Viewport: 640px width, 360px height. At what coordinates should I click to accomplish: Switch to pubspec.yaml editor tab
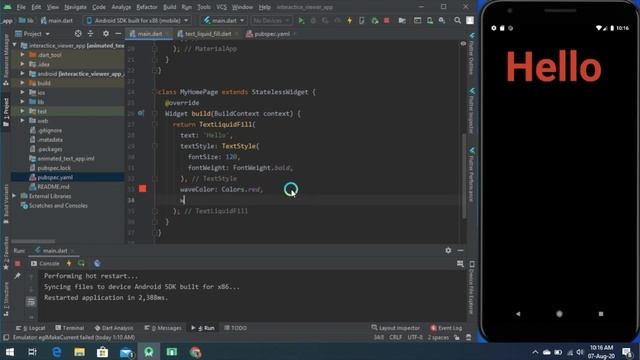(271, 34)
